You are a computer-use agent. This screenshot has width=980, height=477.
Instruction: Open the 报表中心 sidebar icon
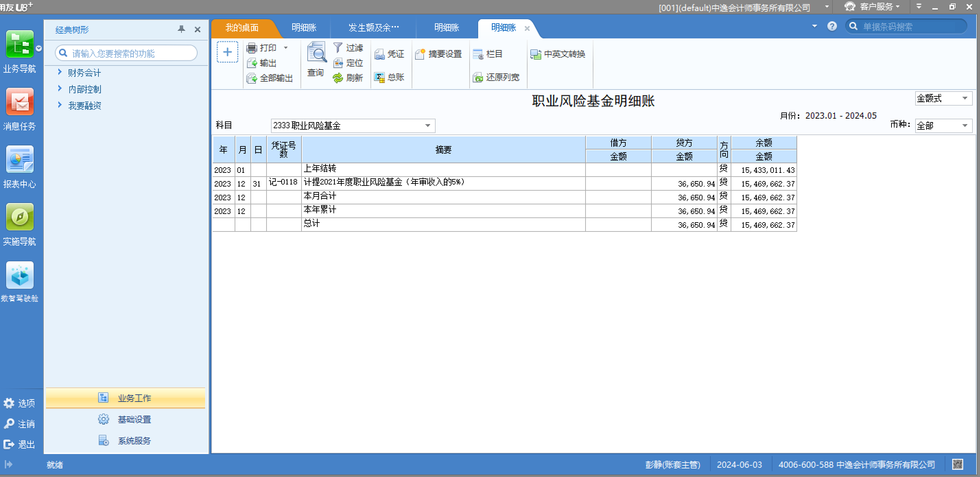click(x=20, y=160)
